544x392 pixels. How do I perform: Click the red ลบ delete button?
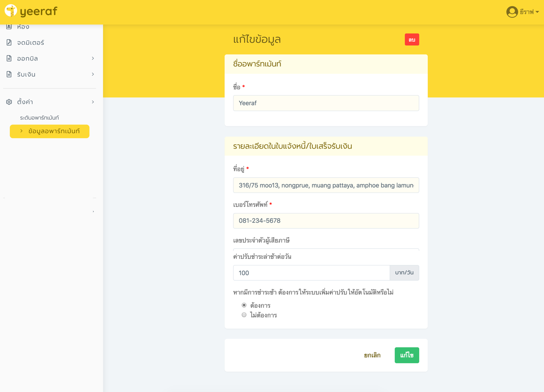pyautogui.click(x=412, y=40)
